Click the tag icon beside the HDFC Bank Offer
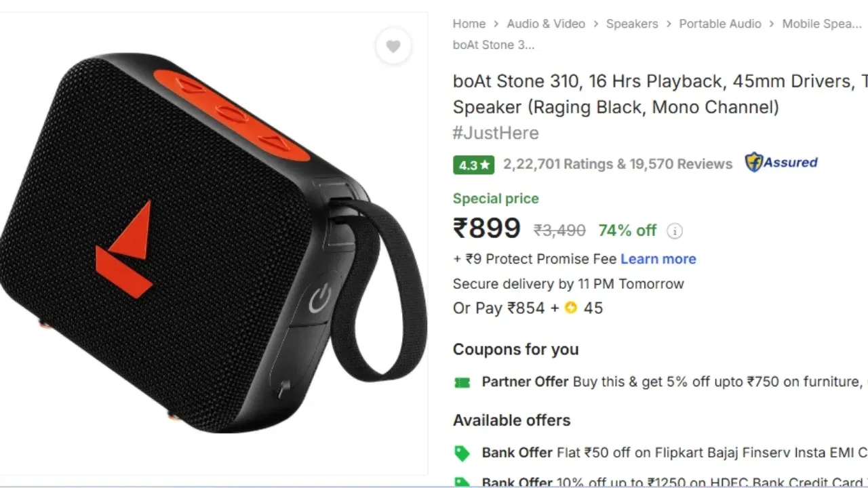 462,482
